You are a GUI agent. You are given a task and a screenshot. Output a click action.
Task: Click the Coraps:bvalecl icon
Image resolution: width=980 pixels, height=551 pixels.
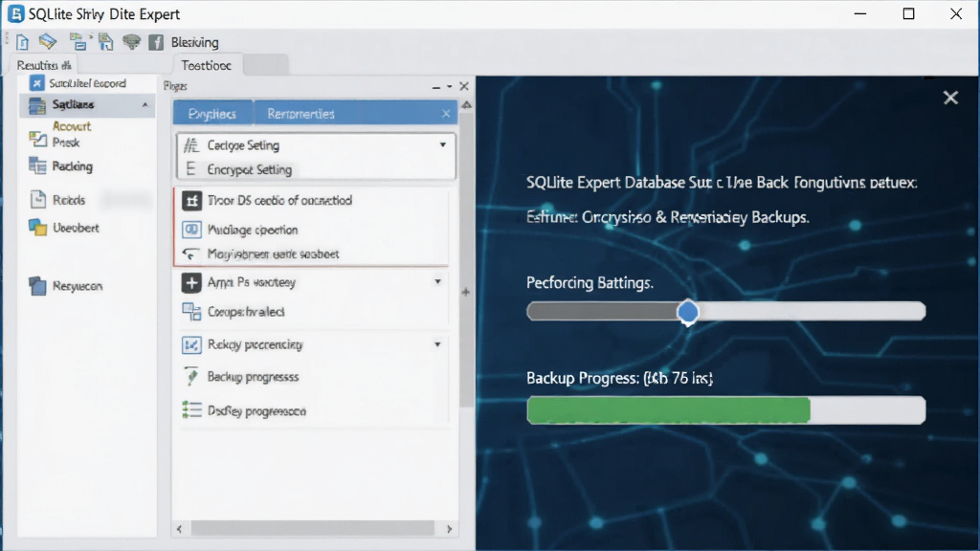[191, 311]
